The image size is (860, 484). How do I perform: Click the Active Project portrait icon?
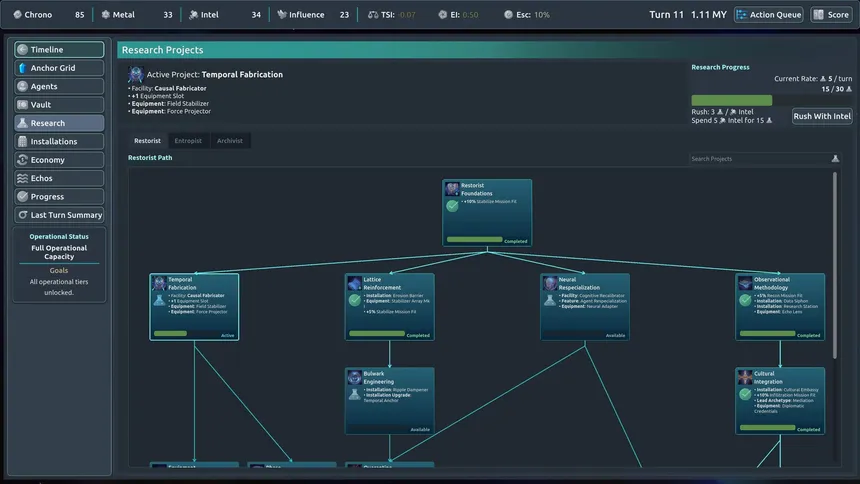click(x=135, y=74)
